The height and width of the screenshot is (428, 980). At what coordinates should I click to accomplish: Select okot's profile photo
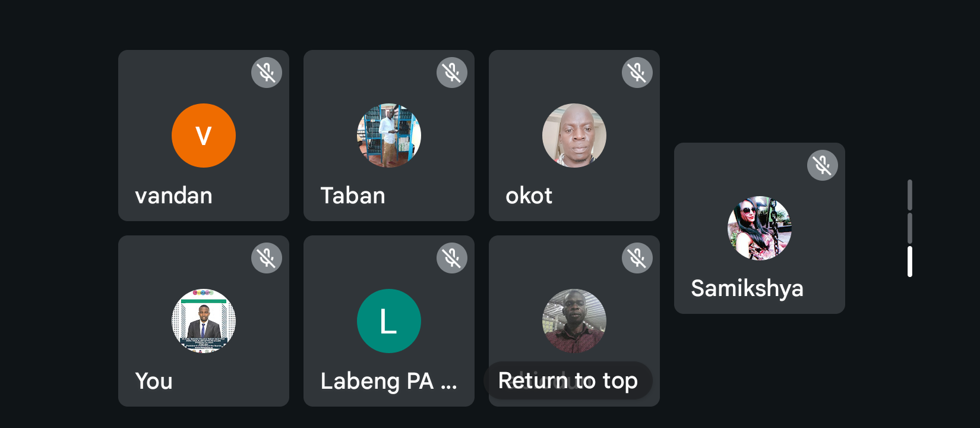(x=574, y=136)
